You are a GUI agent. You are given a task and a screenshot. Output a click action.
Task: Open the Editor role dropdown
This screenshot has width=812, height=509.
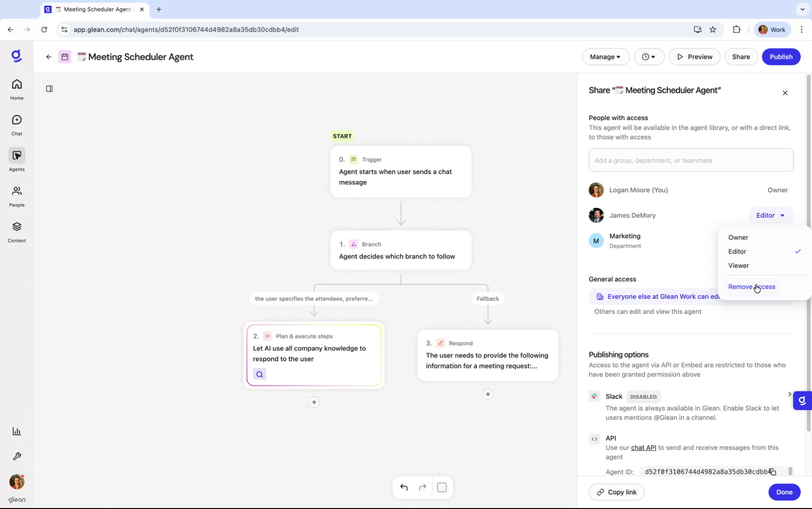click(x=771, y=215)
